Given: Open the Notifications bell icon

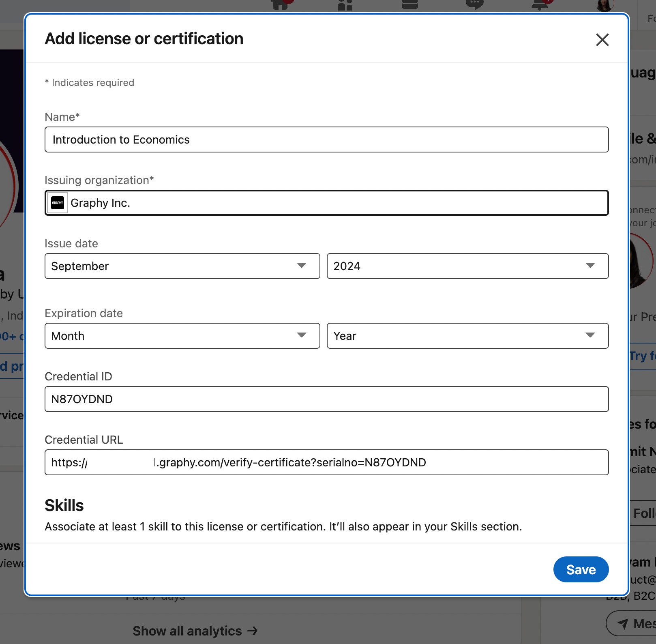Looking at the screenshot, I should (540, 5).
